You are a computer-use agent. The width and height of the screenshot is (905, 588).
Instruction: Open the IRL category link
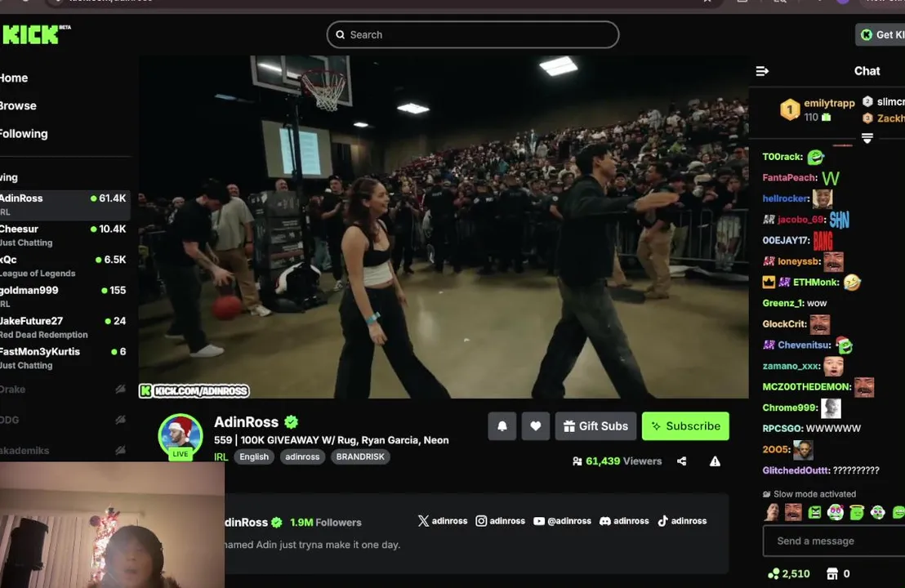pos(221,457)
